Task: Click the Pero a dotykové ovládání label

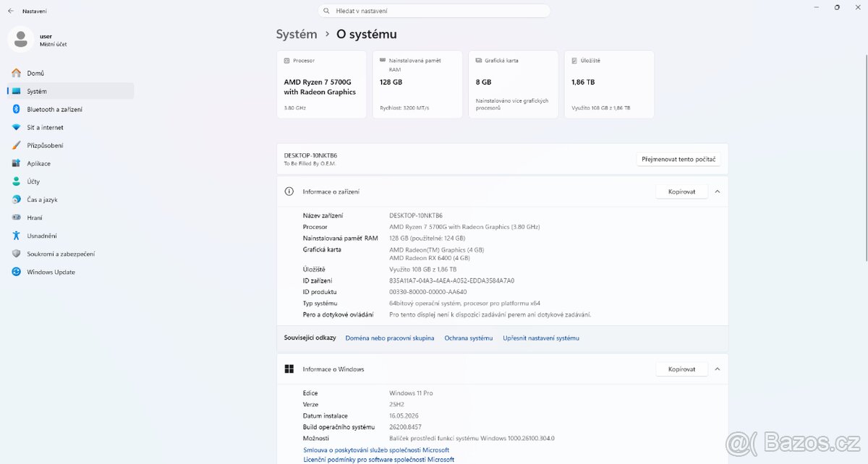Action: click(338, 315)
